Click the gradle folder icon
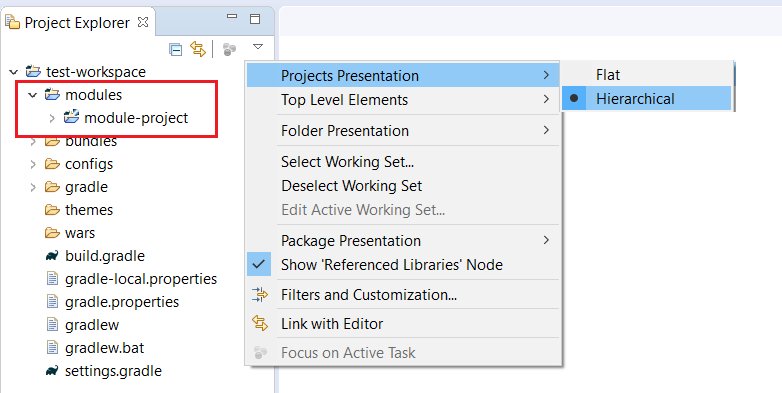782x393 pixels. coord(52,187)
